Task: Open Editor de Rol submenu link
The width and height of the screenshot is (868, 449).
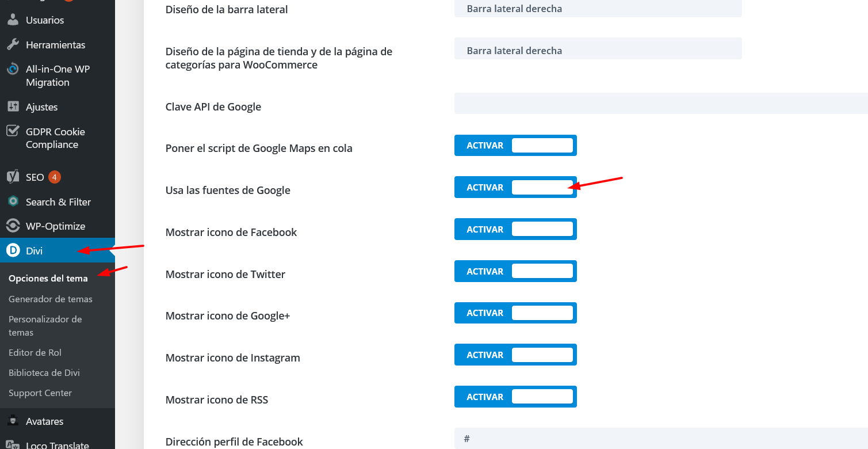Action: pyautogui.click(x=35, y=352)
